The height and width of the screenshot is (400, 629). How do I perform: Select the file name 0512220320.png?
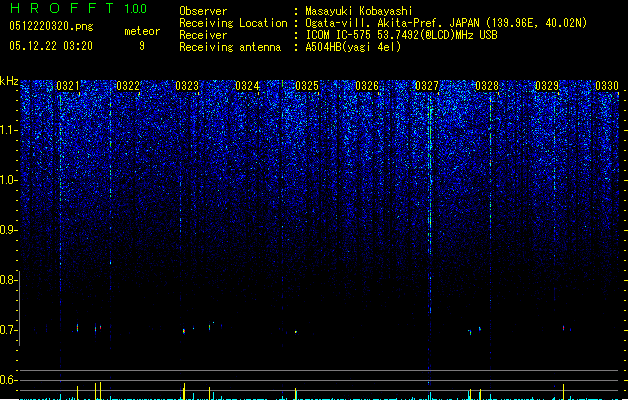(51, 26)
